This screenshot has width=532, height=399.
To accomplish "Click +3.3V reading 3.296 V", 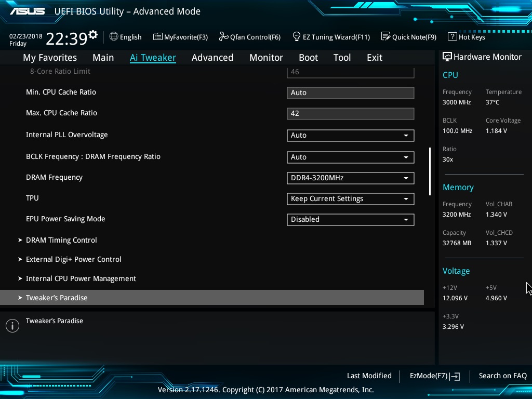I will 453,327.
